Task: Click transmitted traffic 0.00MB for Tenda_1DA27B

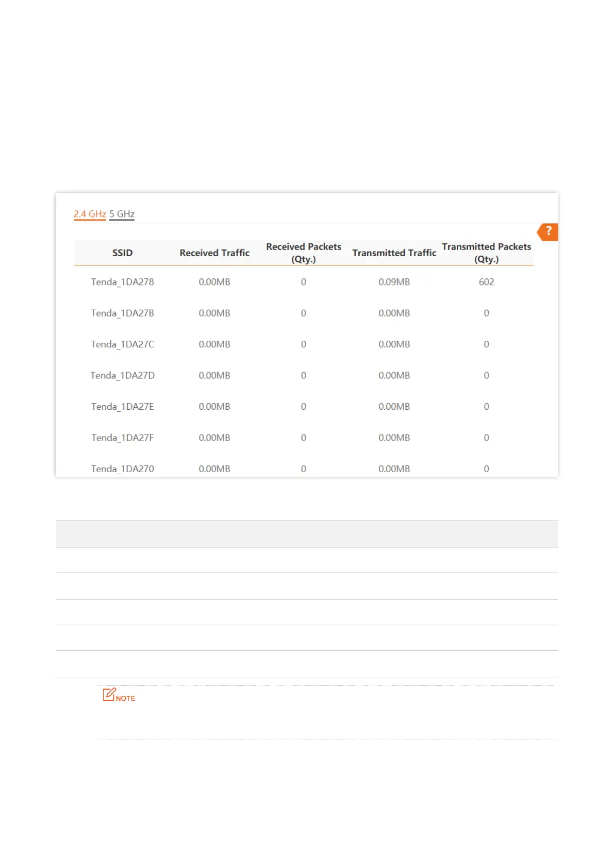Action: point(394,313)
